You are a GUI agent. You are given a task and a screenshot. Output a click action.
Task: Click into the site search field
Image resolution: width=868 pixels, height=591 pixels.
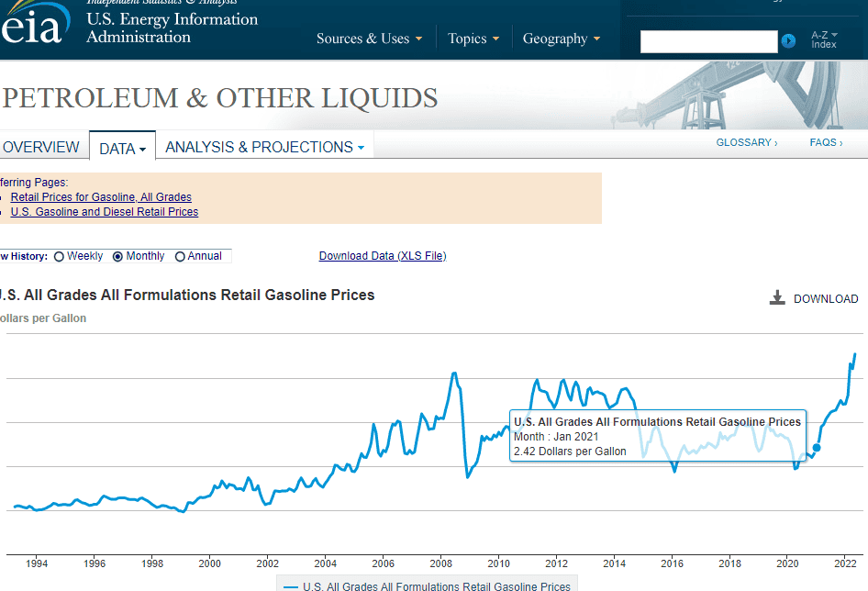[708, 41]
